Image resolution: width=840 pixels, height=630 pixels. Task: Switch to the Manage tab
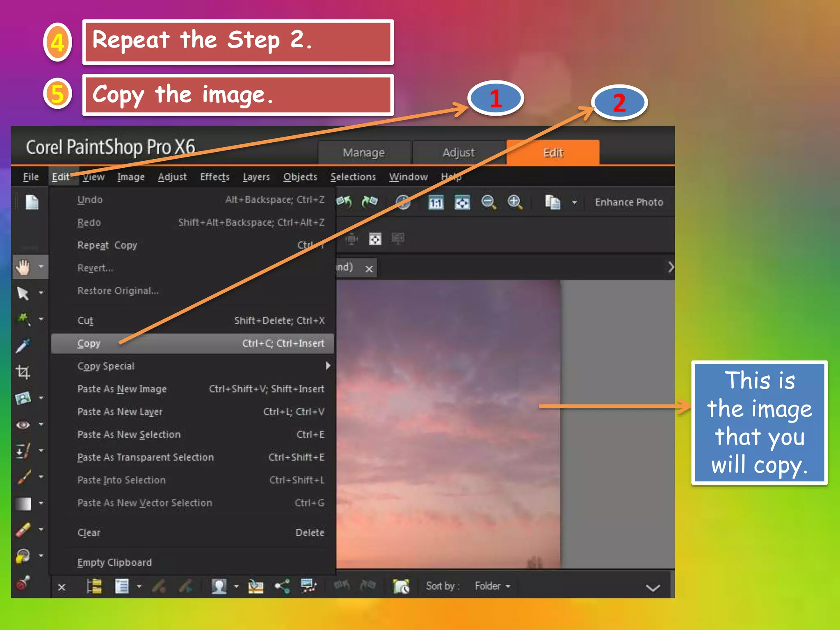pyautogui.click(x=364, y=153)
